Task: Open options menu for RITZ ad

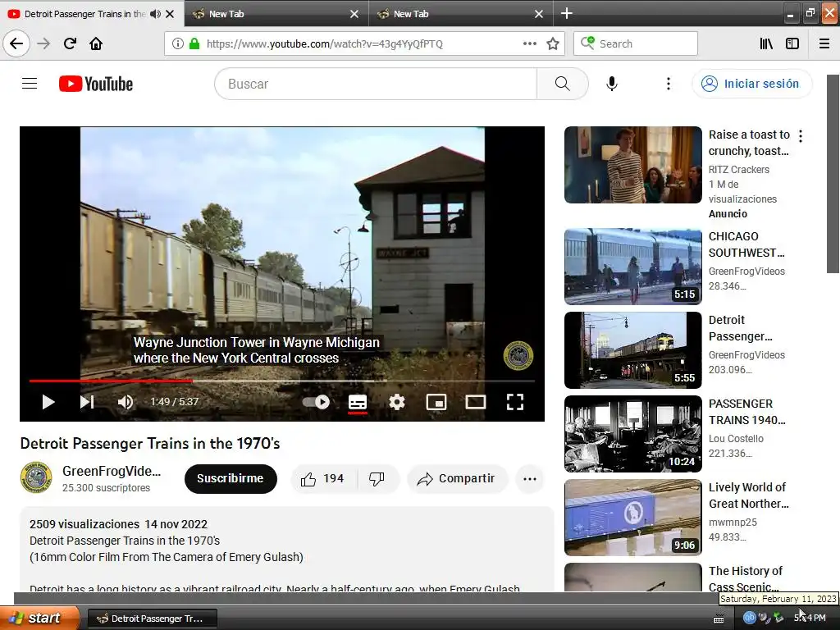Action: pyautogui.click(x=801, y=136)
